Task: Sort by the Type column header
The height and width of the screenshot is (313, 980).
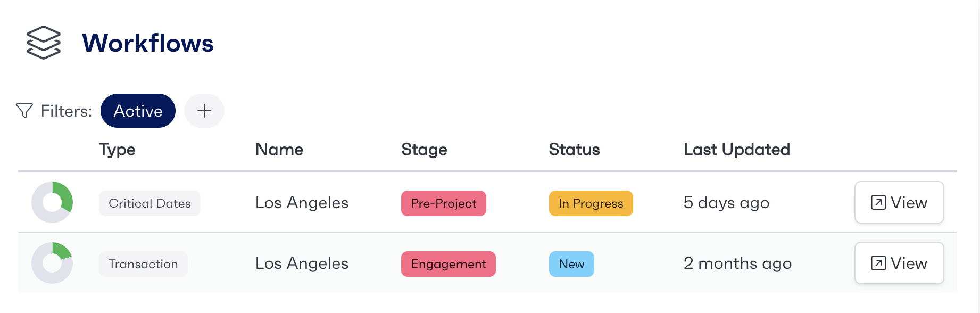Action: click(117, 150)
